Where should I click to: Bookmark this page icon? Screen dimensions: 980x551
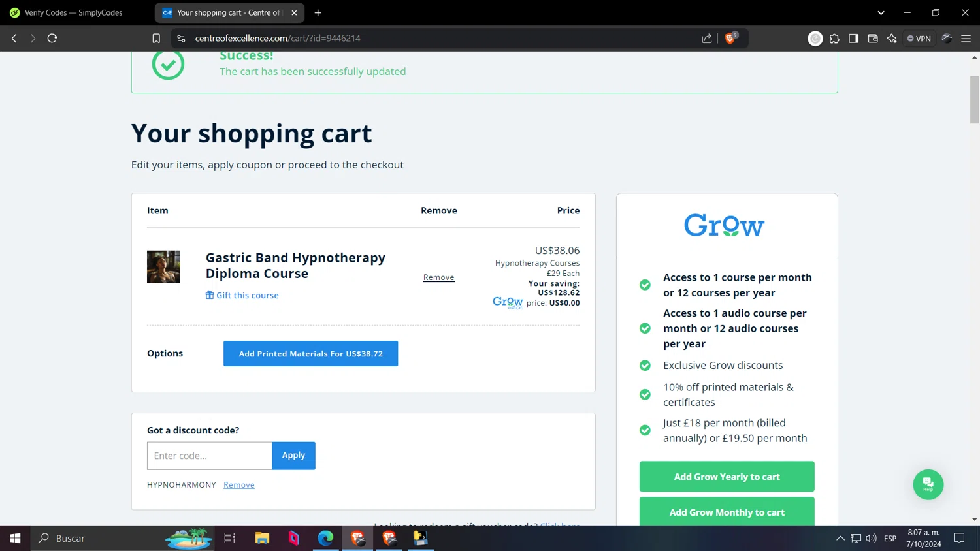click(156, 39)
